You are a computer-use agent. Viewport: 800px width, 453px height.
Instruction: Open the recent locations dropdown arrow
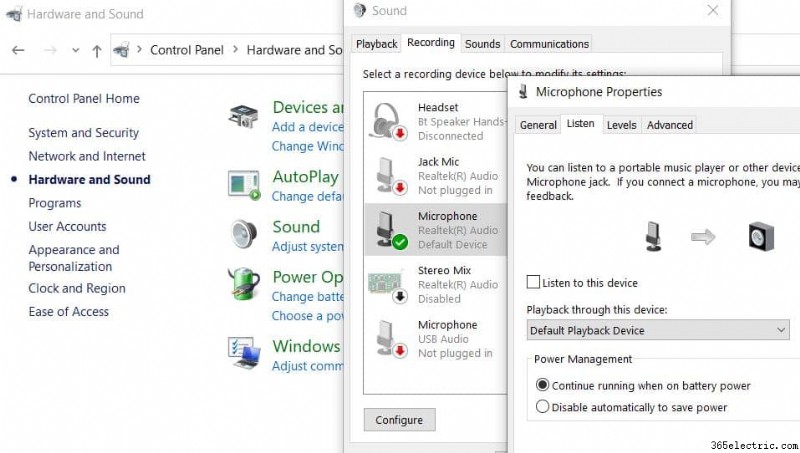(76, 50)
